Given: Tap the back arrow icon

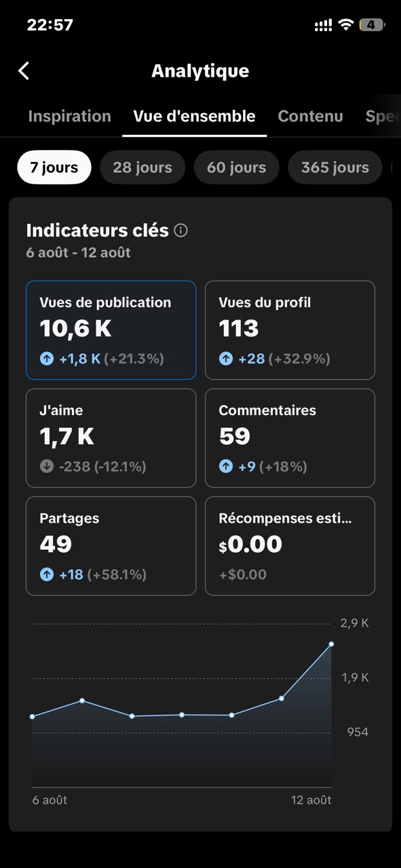Looking at the screenshot, I should (24, 71).
